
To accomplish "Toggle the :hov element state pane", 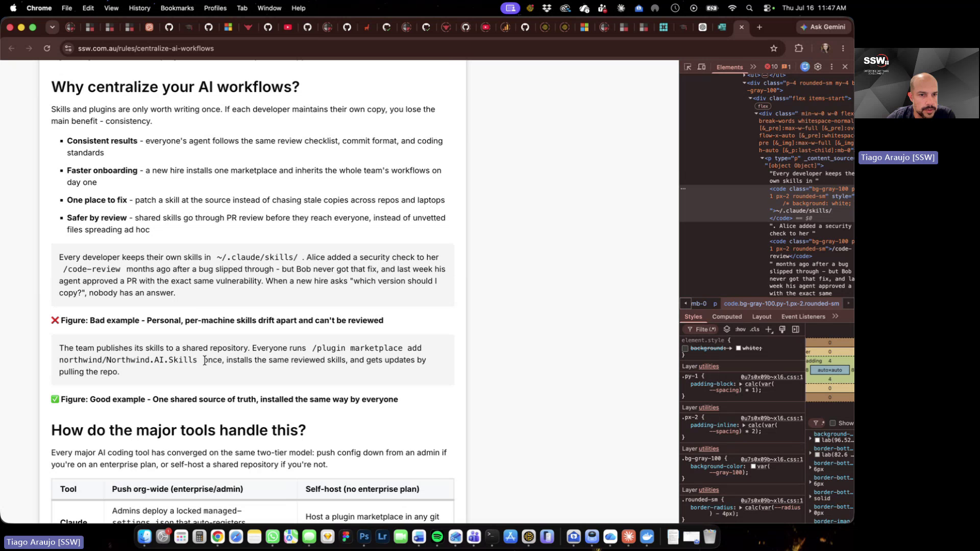I will point(741,330).
